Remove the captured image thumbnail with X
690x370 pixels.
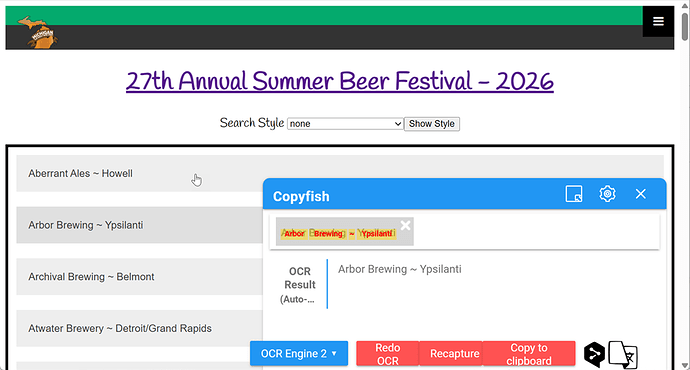[405, 225]
